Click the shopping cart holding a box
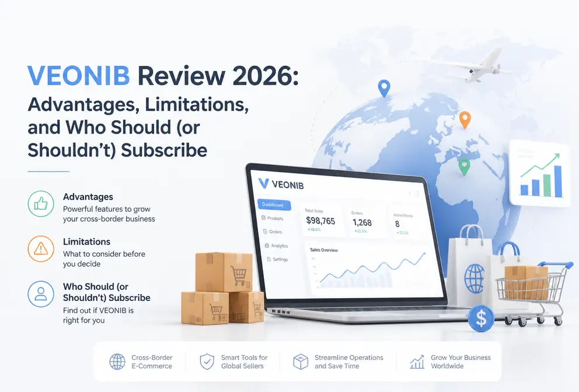This screenshot has height=392, width=579. pos(533,293)
